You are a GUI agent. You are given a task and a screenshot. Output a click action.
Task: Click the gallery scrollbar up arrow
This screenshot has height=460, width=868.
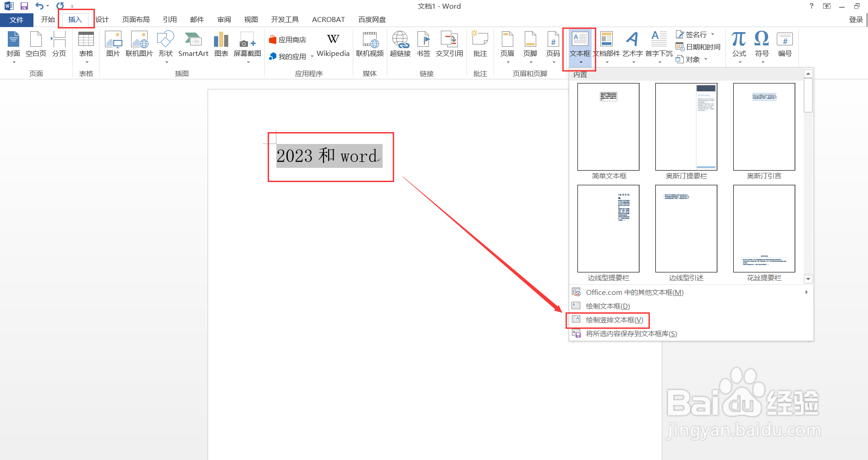pyautogui.click(x=808, y=73)
